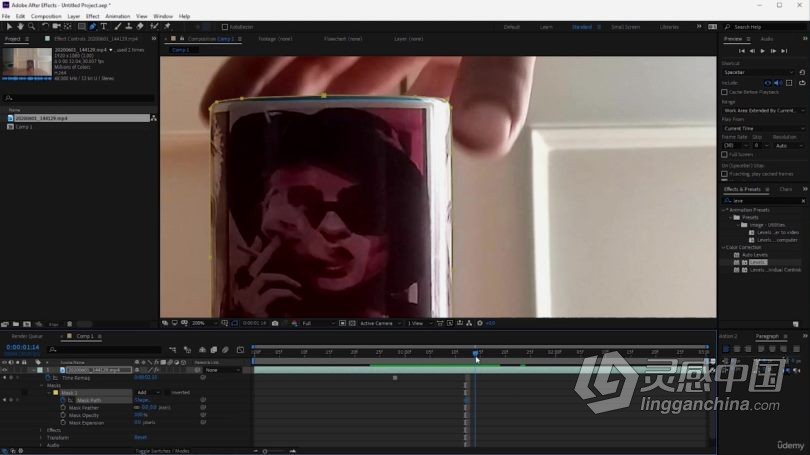
Task: Select the Pen tool
Action: coord(92,26)
